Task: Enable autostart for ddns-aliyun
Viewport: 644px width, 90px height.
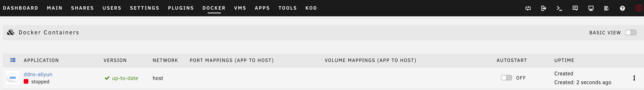Action: [506, 78]
